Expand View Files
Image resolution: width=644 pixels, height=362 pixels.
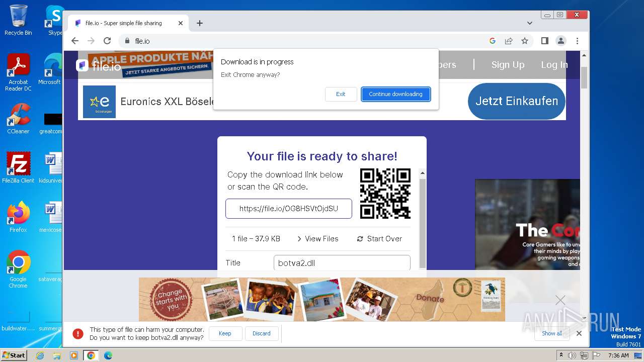point(317,239)
